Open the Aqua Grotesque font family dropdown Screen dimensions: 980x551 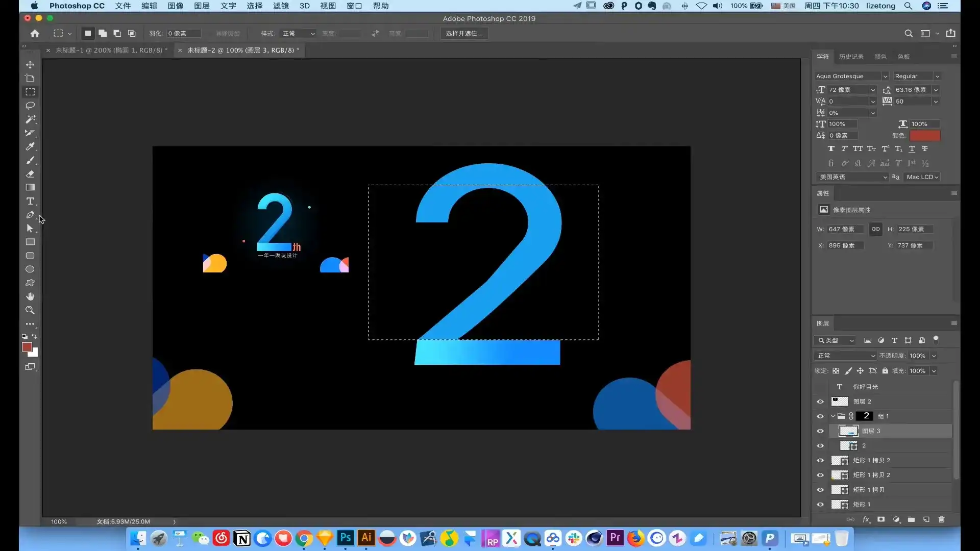coord(885,76)
